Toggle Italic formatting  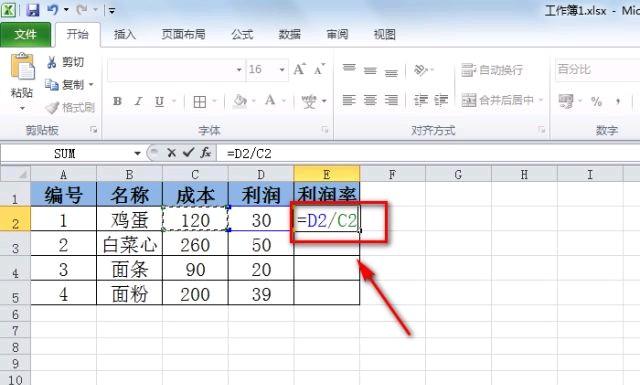pos(138,101)
